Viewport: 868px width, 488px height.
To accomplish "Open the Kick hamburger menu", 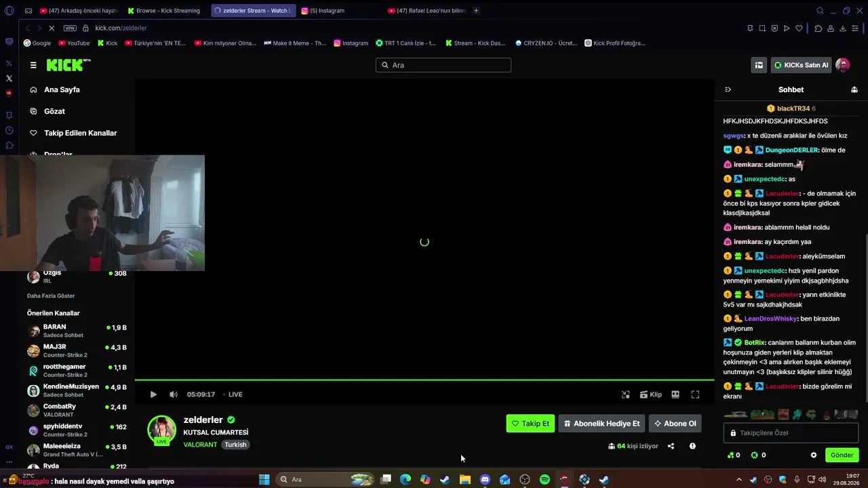I will (33, 65).
